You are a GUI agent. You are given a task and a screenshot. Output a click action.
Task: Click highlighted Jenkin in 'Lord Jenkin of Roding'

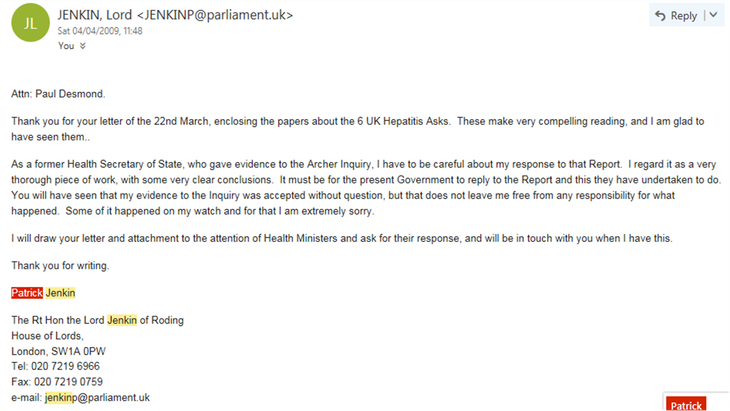click(x=123, y=320)
